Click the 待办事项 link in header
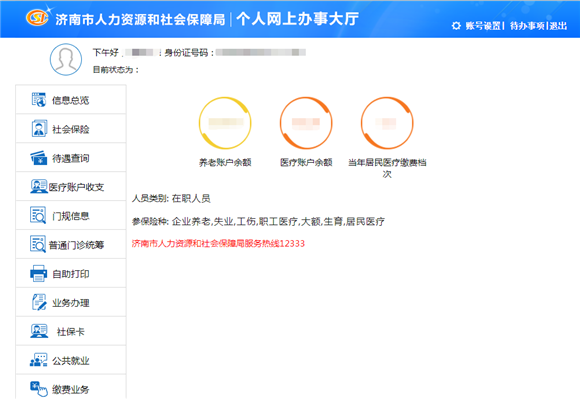This screenshot has height=399, width=580. [x=527, y=26]
